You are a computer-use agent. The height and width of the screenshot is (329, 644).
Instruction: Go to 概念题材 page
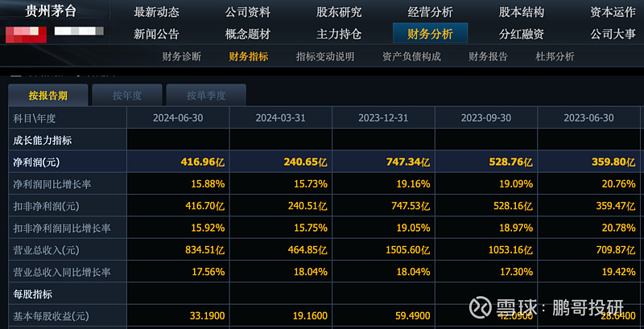coord(248,34)
